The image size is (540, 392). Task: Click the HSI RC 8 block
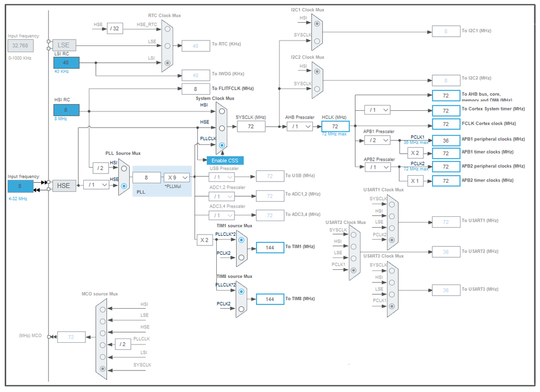[x=66, y=110]
